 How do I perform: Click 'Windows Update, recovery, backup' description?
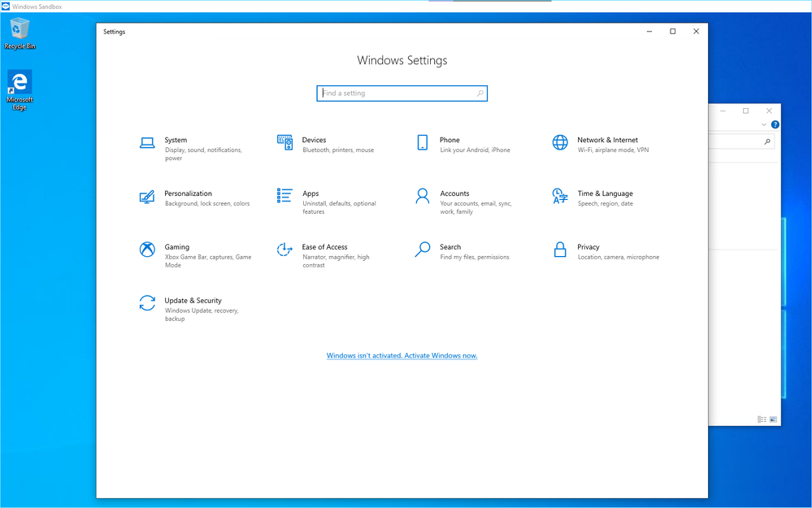[x=202, y=315]
